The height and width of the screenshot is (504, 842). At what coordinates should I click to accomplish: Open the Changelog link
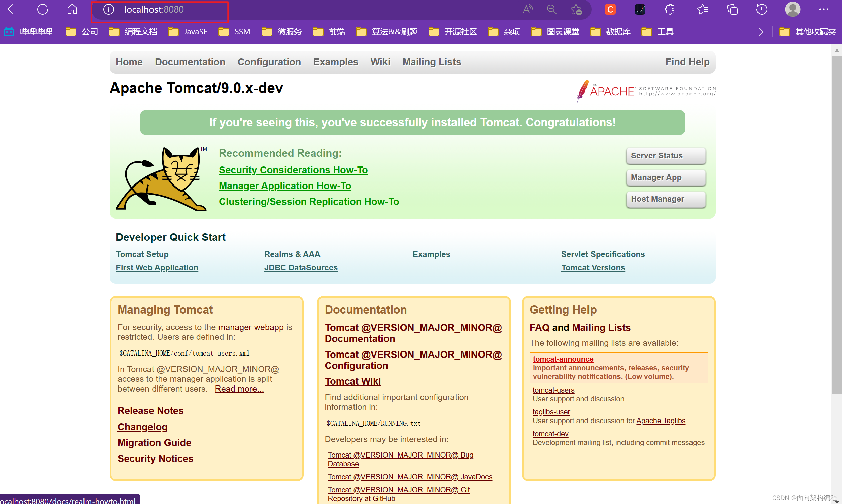(x=142, y=427)
